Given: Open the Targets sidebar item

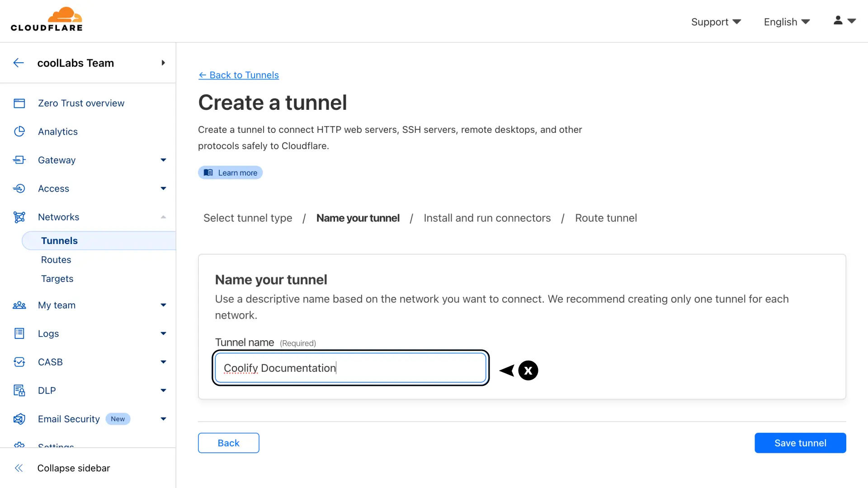Looking at the screenshot, I should click(57, 279).
